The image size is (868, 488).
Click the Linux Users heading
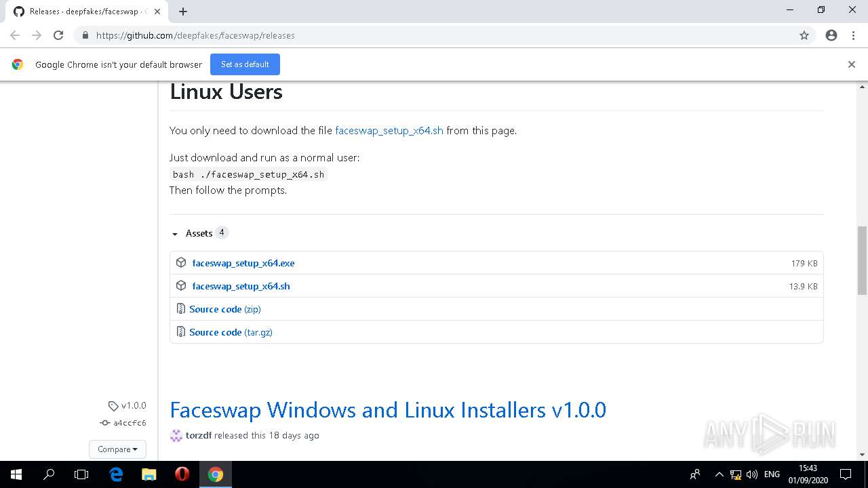226,91
